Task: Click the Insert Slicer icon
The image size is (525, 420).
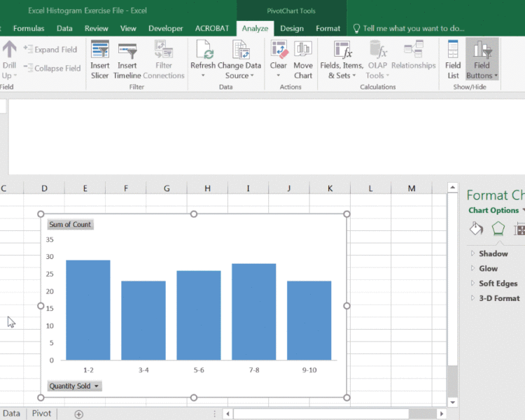Action: point(100,50)
